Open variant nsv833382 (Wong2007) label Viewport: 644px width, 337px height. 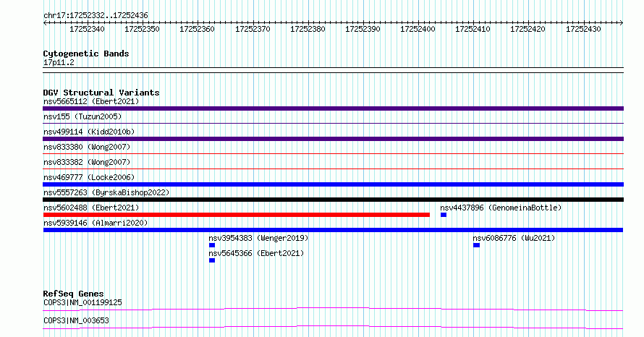click(x=87, y=162)
